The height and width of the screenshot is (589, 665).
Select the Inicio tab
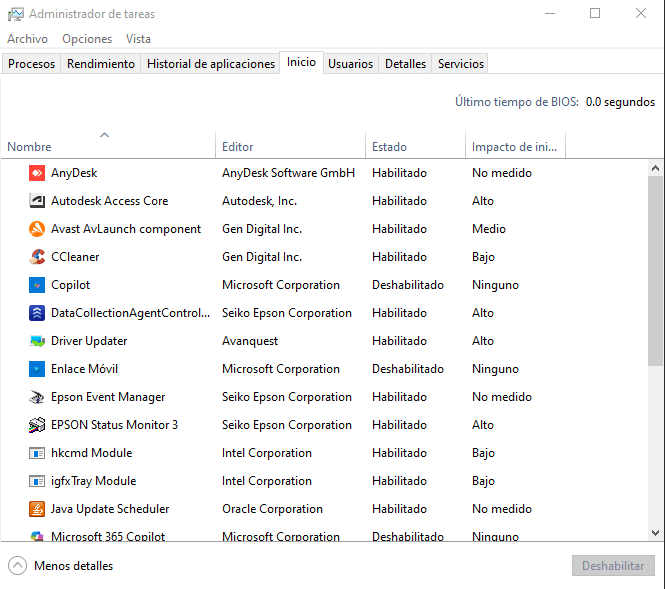301,62
